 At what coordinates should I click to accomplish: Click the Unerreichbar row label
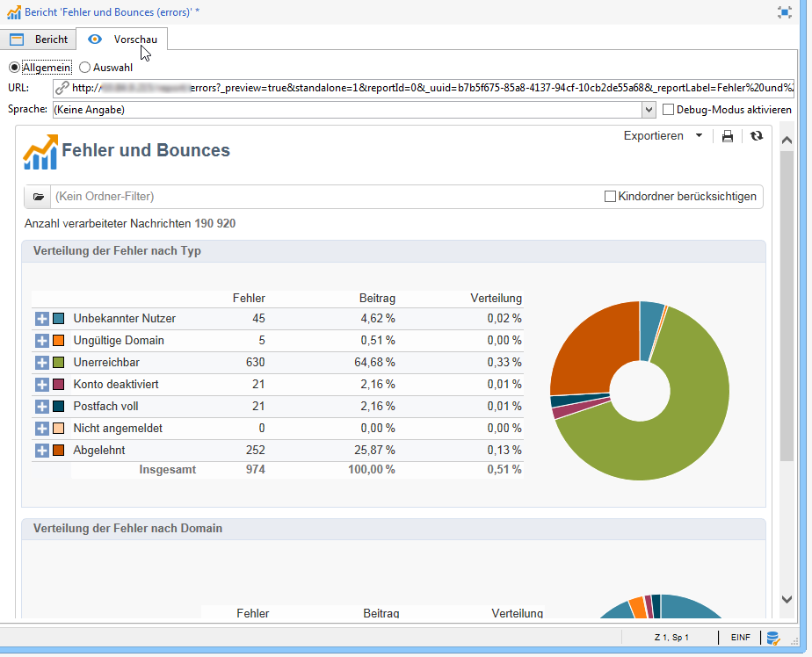(x=106, y=363)
